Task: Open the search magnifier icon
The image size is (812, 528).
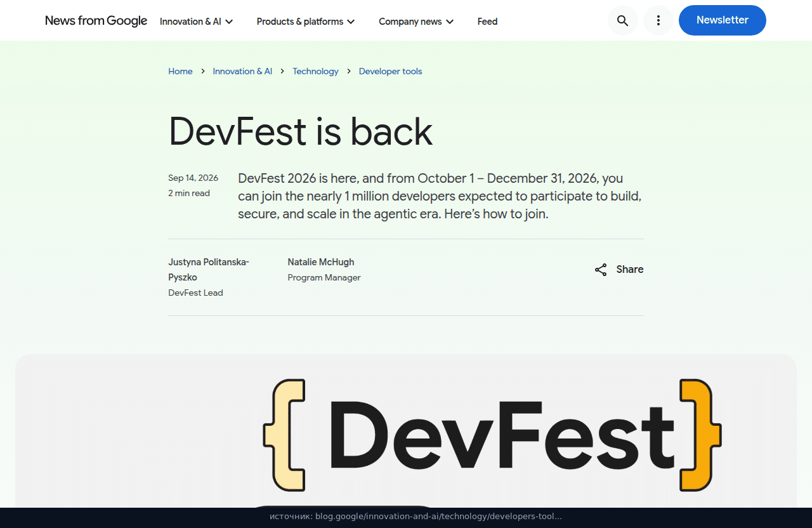Action: (x=622, y=20)
